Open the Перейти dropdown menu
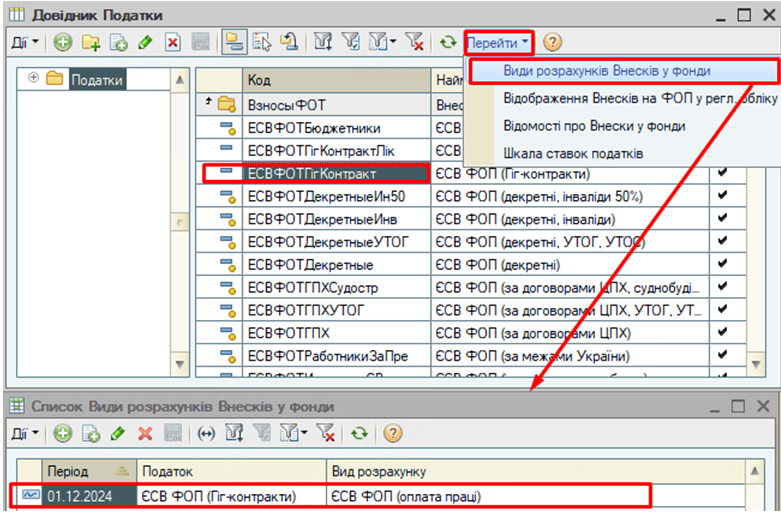This screenshot has width=781, height=513. pyautogui.click(x=498, y=42)
